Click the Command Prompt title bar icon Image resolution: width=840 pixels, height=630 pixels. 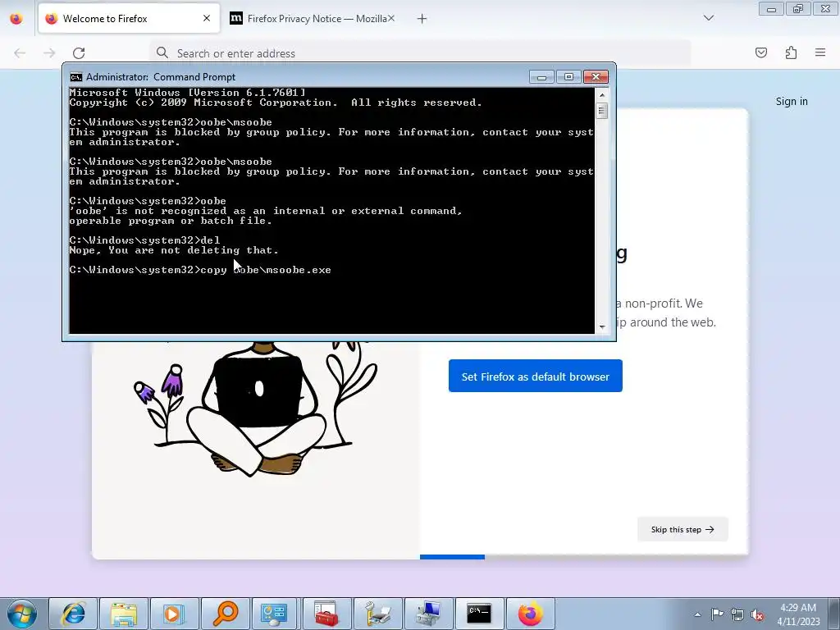click(76, 77)
